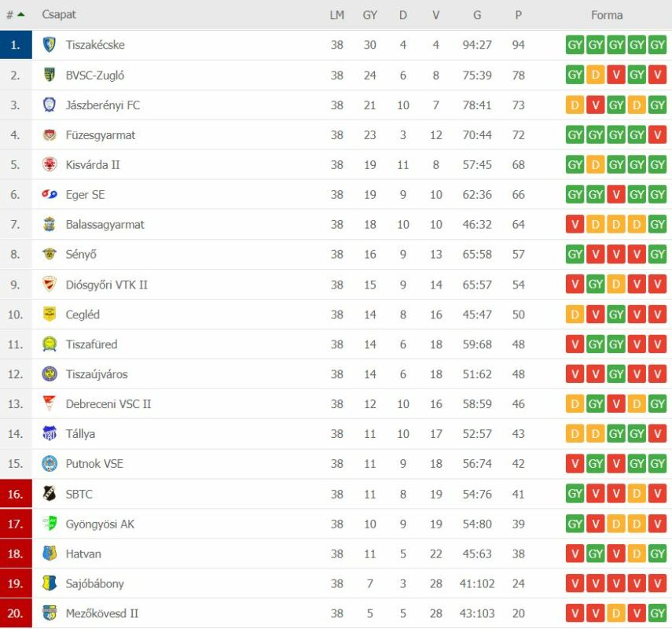Click the Eger SE team logo

(50, 195)
